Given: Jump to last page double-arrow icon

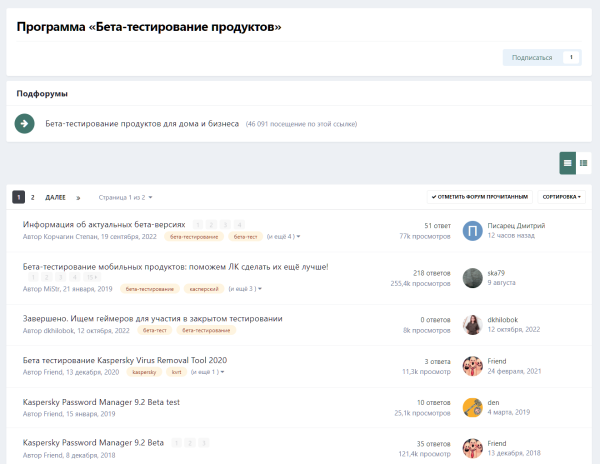Looking at the screenshot, I should pyautogui.click(x=78, y=197).
